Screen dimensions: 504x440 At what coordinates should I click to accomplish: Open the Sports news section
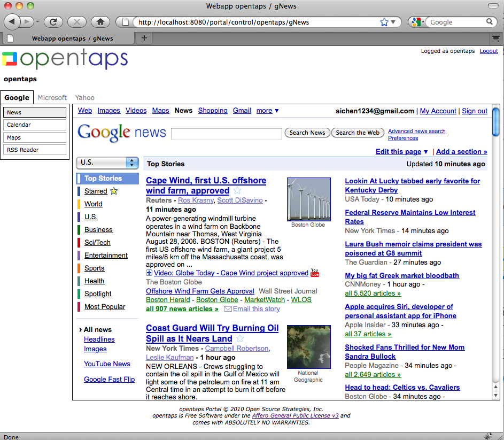(x=95, y=268)
